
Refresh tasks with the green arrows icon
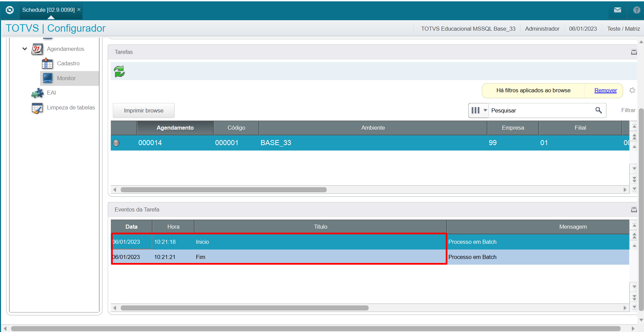[x=119, y=71]
